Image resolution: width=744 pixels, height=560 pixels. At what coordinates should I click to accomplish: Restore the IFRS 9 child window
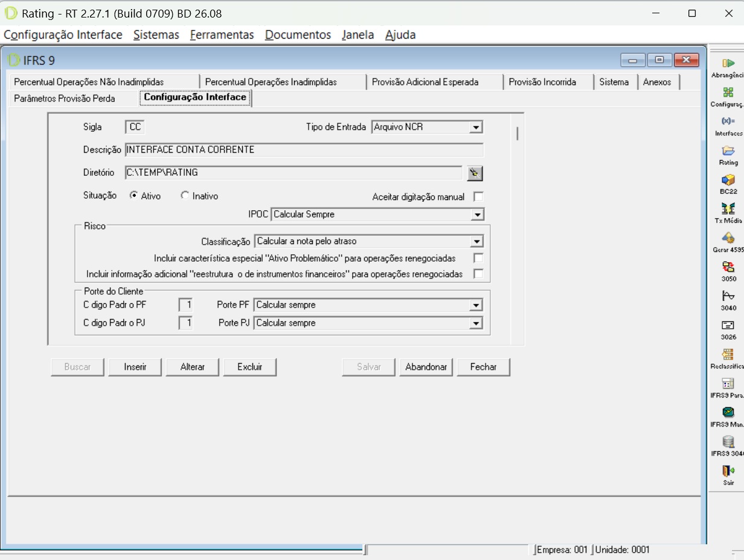click(x=659, y=60)
